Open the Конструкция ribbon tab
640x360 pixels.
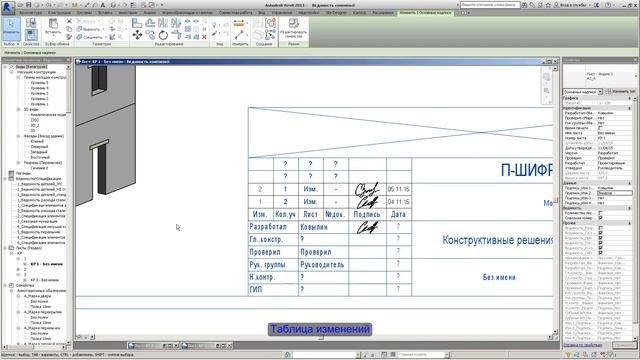60,13
